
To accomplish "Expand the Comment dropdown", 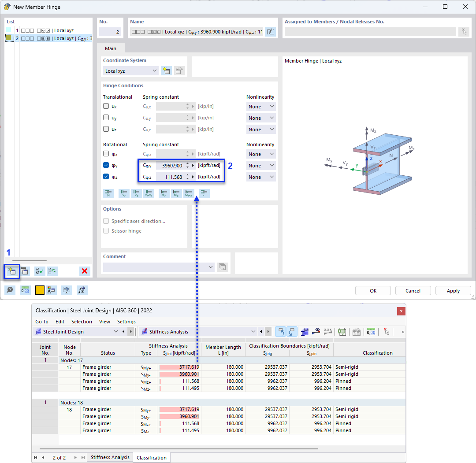I will tap(211, 267).
